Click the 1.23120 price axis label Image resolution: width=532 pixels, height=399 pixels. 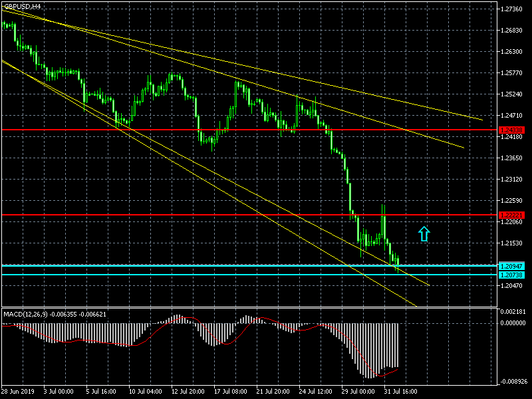pyautogui.click(x=511, y=180)
